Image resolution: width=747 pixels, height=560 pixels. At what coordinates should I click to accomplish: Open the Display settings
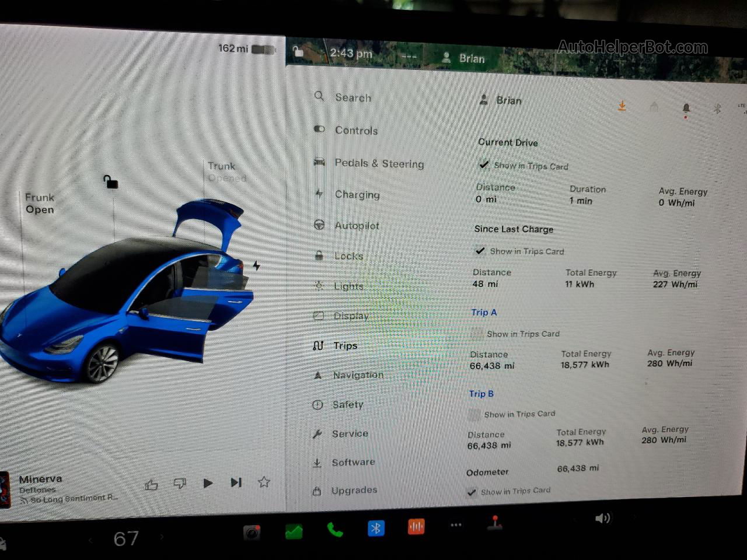[341, 316]
